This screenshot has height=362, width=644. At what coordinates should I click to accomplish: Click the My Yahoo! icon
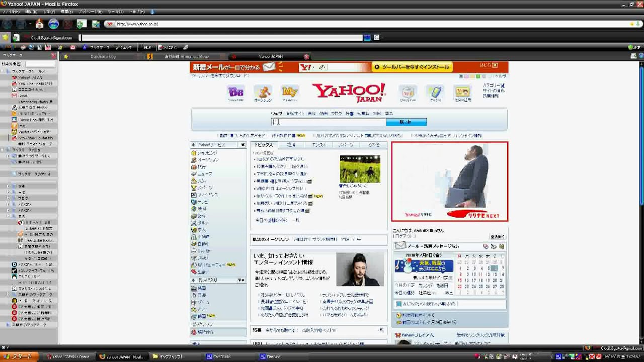[x=290, y=92]
